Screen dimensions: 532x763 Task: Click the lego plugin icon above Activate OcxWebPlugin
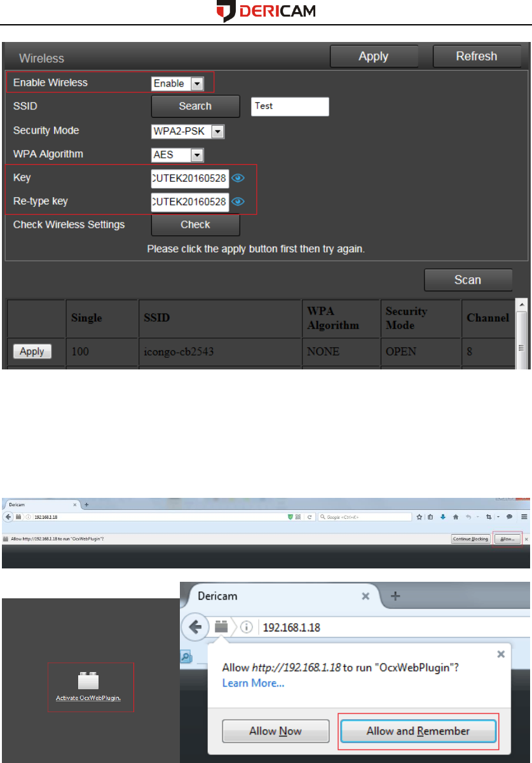click(x=88, y=681)
